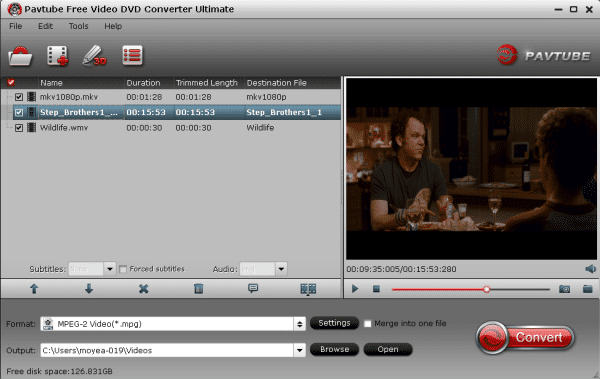Enable Merge into one file checkbox
This screenshot has width=600, height=379.
tap(368, 324)
